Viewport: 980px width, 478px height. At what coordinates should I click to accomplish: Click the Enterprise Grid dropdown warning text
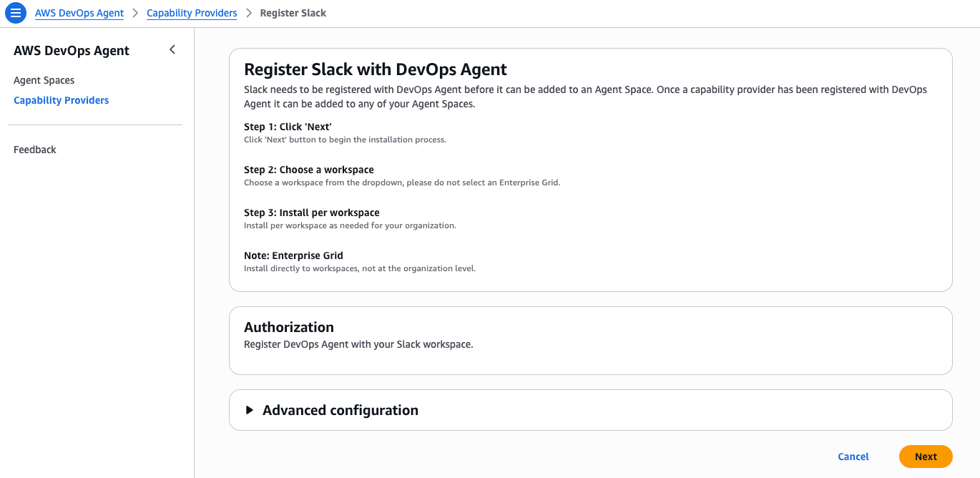click(x=402, y=182)
